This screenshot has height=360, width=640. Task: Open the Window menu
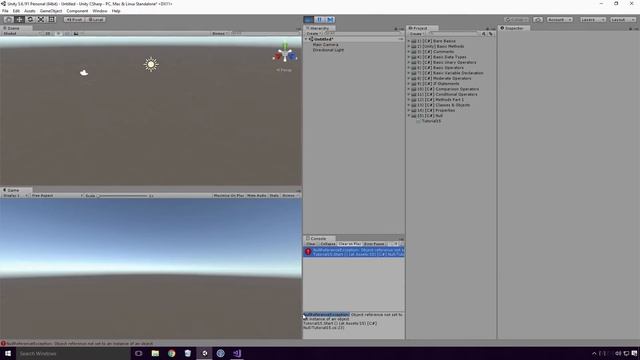100,11
